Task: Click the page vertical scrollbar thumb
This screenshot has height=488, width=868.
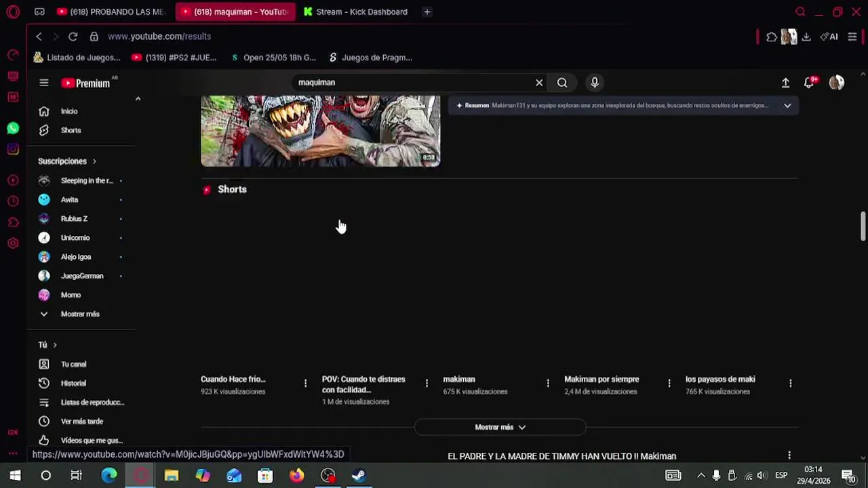Action: (863, 226)
